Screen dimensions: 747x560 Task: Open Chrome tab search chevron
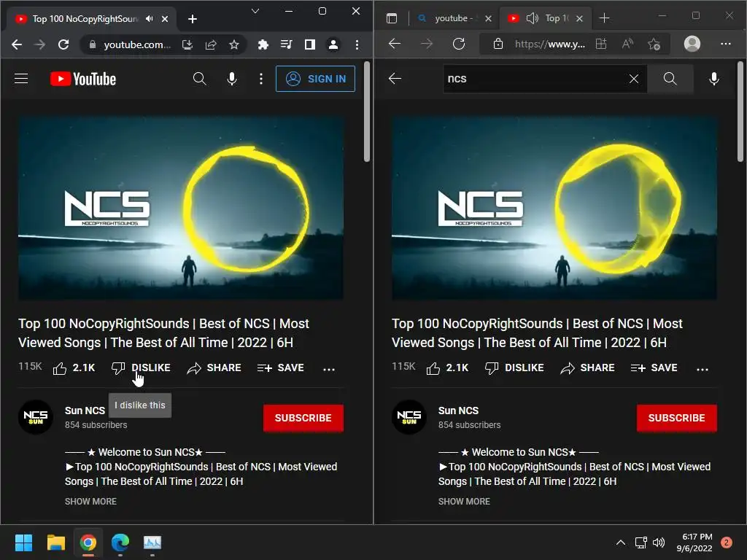point(255,11)
